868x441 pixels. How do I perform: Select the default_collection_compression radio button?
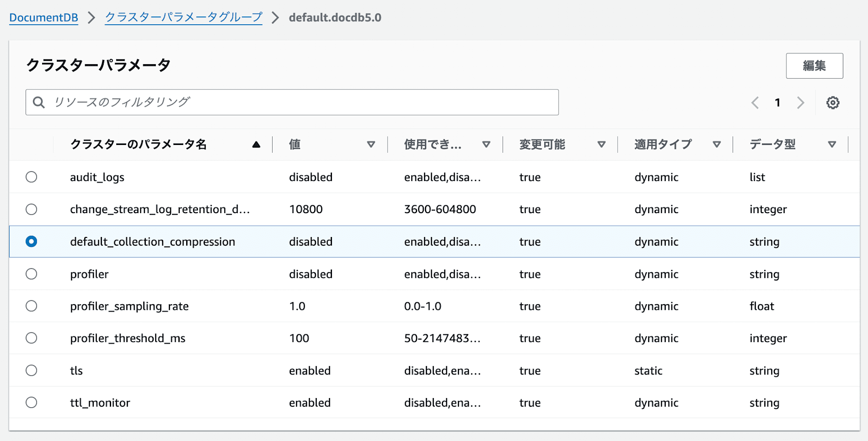[31, 241]
